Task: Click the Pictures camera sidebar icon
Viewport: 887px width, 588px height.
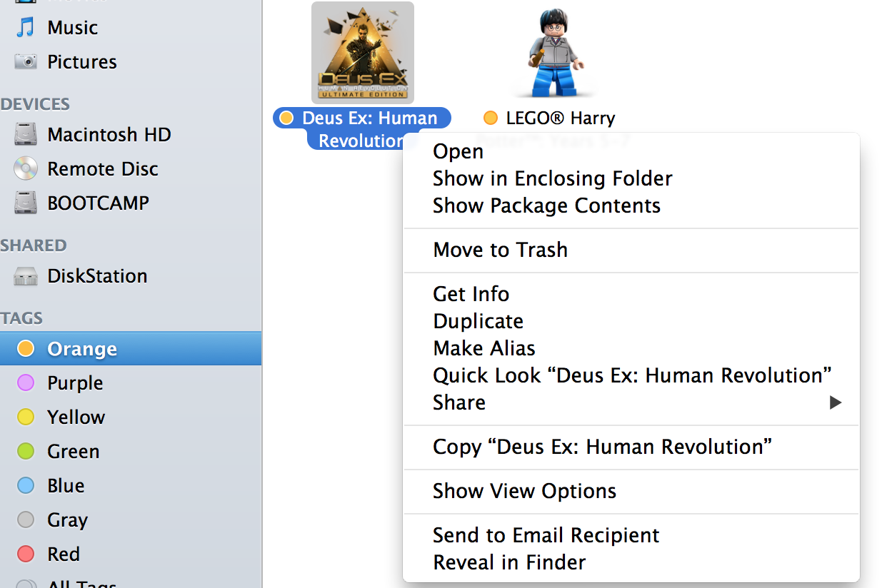Action: pos(26,62)
